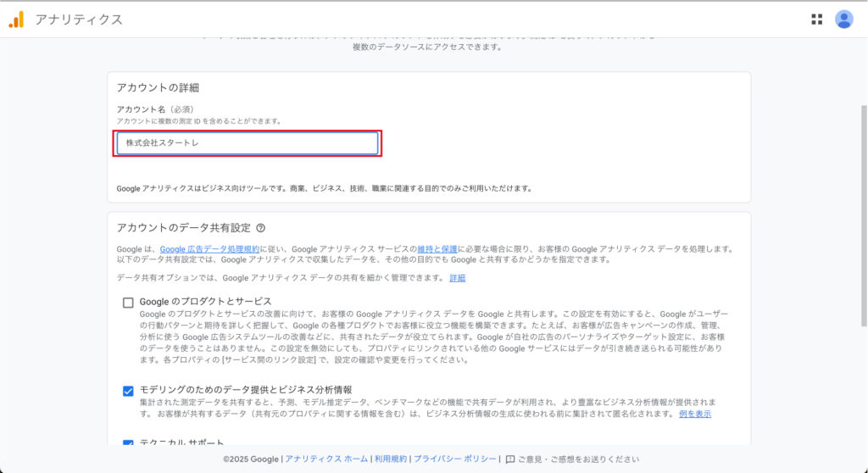Open the user account avatar menu
Viewport: 868px width, 473px height.
[843, 19]
